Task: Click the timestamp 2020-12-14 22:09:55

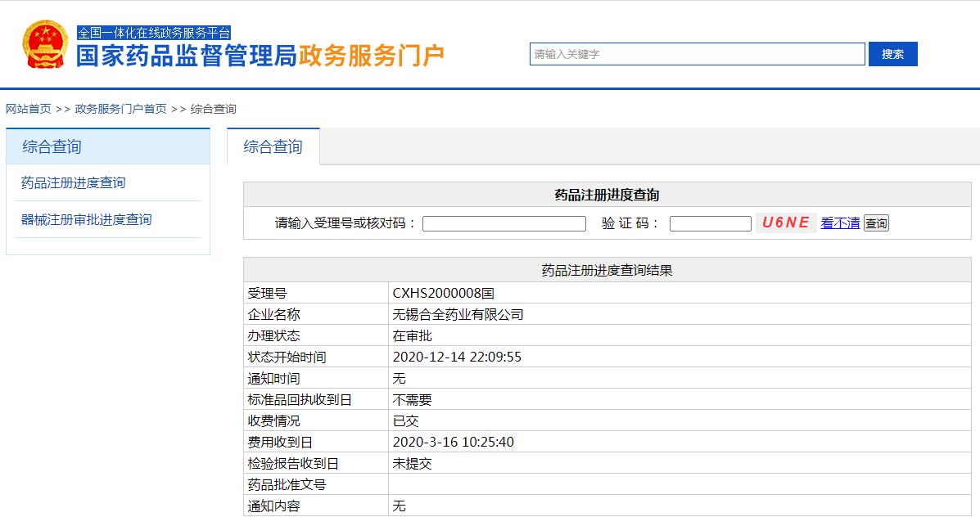Action: click(457, 357)
